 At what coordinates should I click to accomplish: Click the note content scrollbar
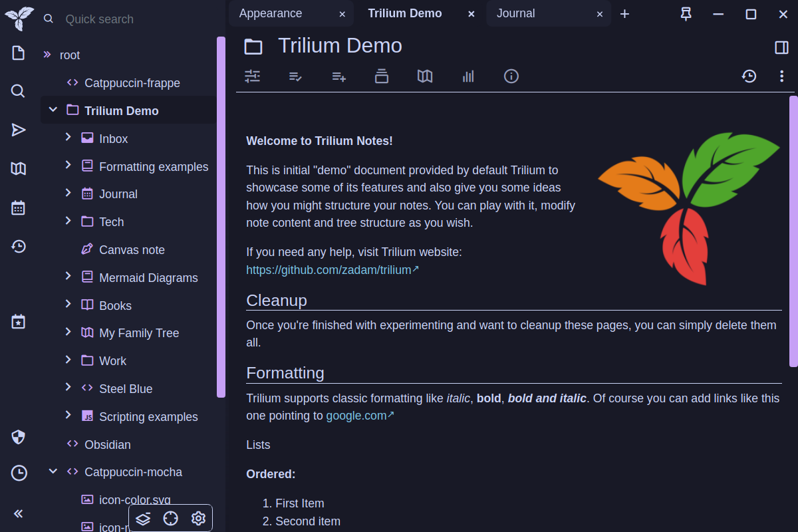pos(793,231)
